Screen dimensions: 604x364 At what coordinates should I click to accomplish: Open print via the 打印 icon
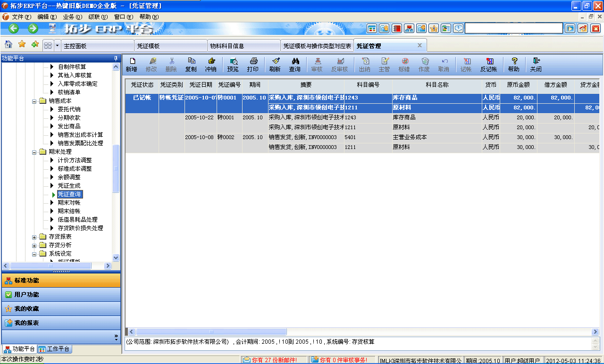click(253, 65)
